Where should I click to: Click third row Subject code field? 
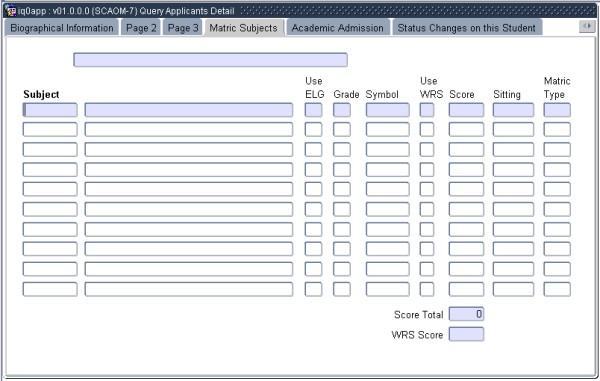coord(50,150)
